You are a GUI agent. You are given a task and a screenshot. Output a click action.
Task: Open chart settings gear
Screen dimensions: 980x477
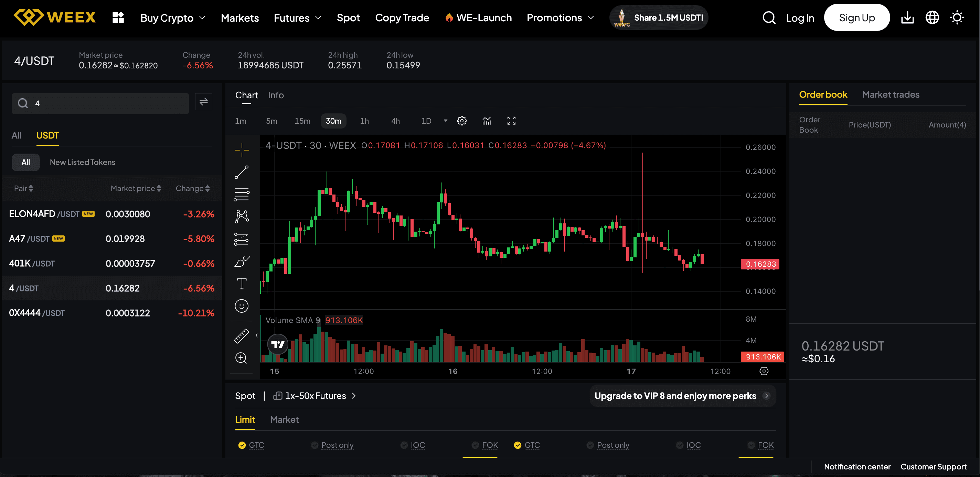coord(462,121)
